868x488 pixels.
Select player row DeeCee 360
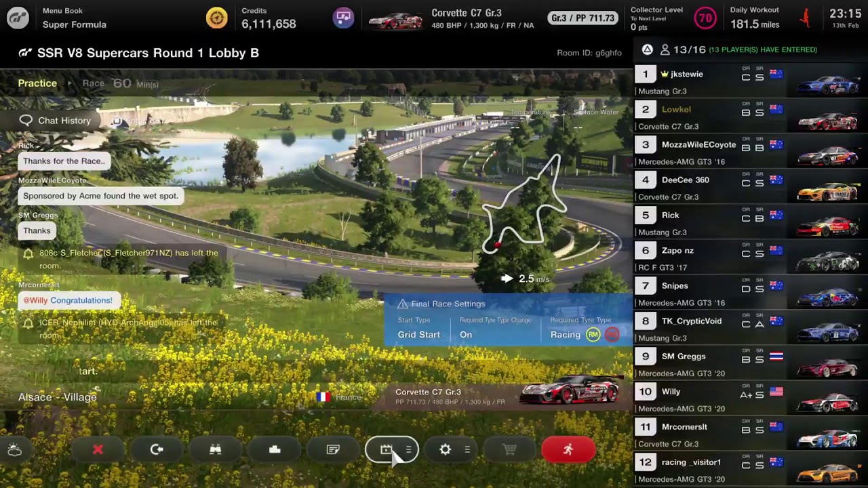click(x=751, y=187)
